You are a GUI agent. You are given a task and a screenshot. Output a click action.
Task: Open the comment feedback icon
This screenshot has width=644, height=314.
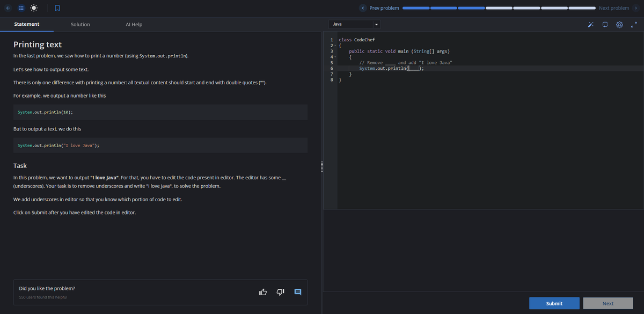(x=298, y=292)
